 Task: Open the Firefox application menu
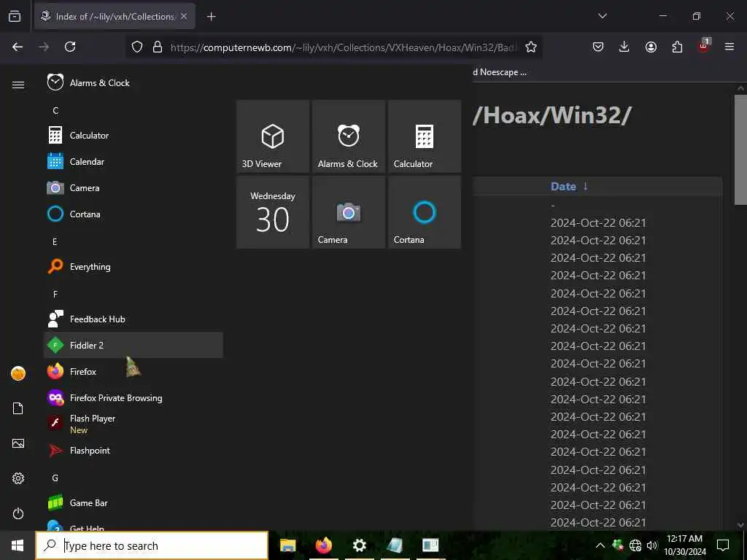[x=729, y=47]
